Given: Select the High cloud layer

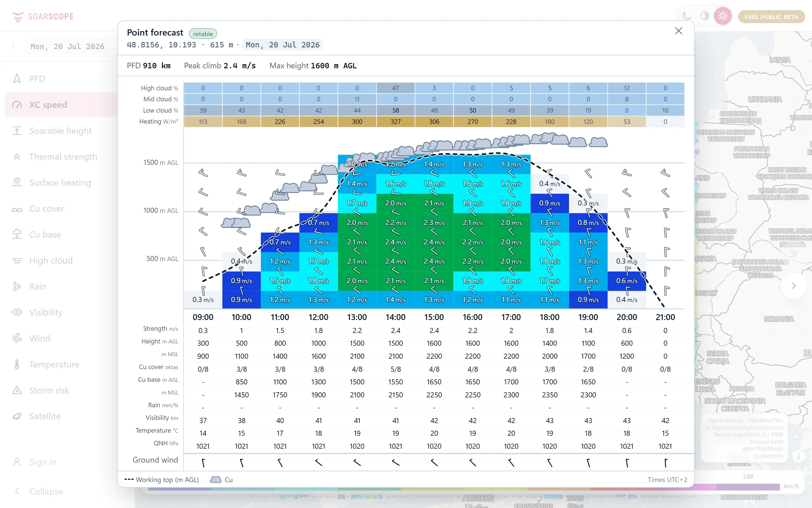Looking at the screenshot, I should [60, 260].
